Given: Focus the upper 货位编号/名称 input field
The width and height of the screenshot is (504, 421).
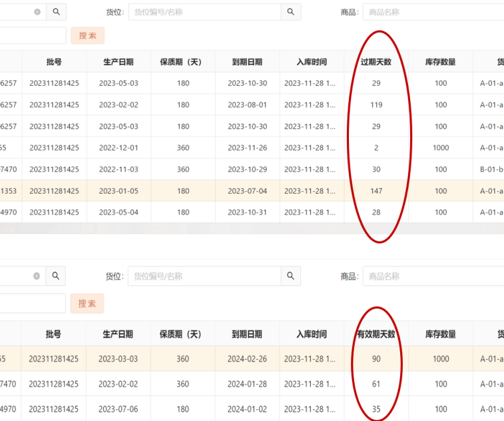Looking at the screenshot, I should (x=205, y=12).
